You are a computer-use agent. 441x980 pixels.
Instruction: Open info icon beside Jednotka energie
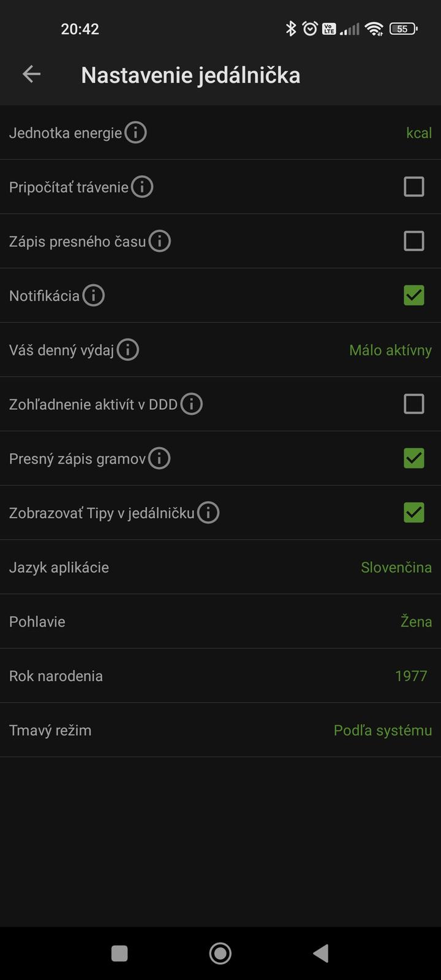135,132
